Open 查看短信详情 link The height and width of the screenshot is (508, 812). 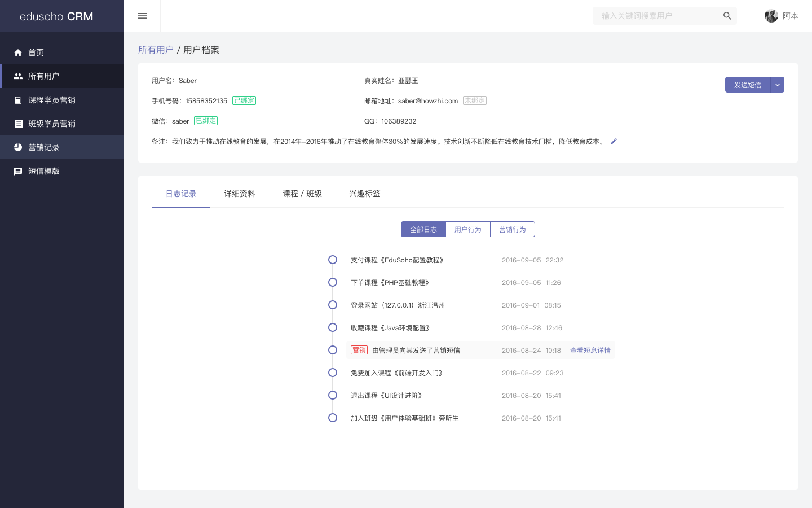point(590,350)
